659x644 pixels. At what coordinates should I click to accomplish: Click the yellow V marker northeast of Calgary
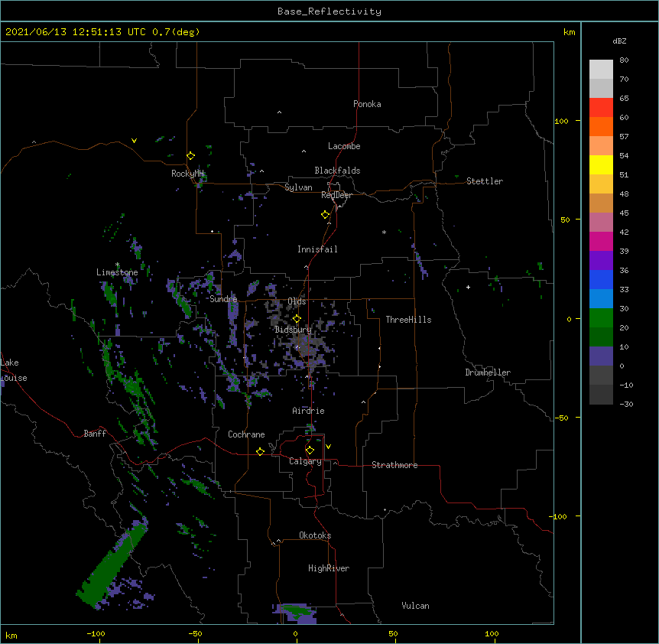(328, 447)
